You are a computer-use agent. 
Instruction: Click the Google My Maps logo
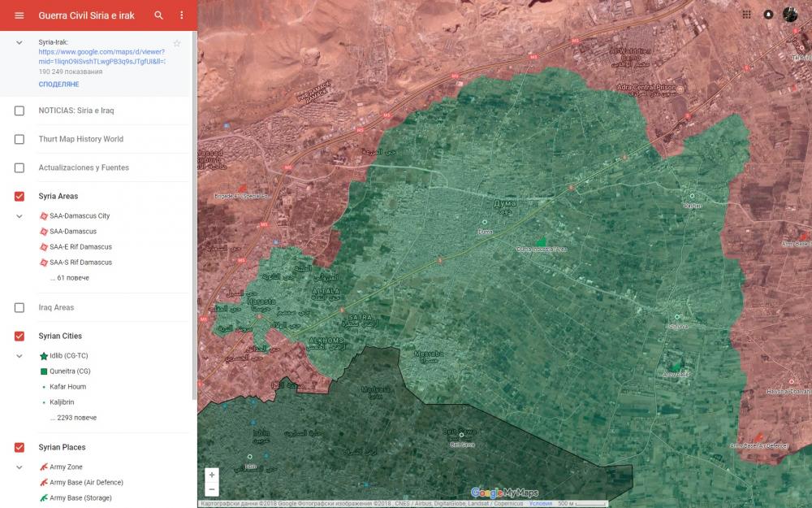click(504, 493)
